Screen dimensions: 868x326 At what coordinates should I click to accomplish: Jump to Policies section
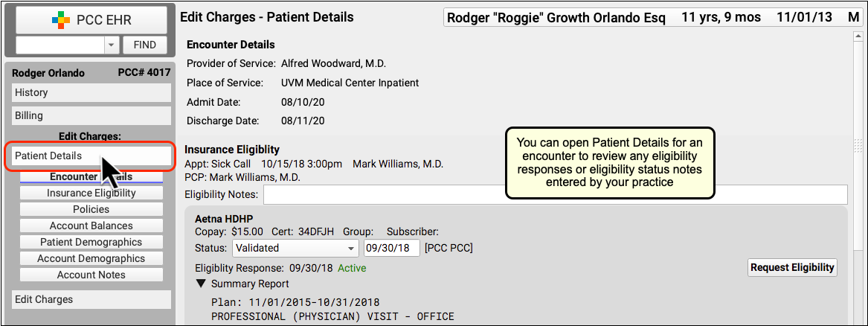point(91,209)
